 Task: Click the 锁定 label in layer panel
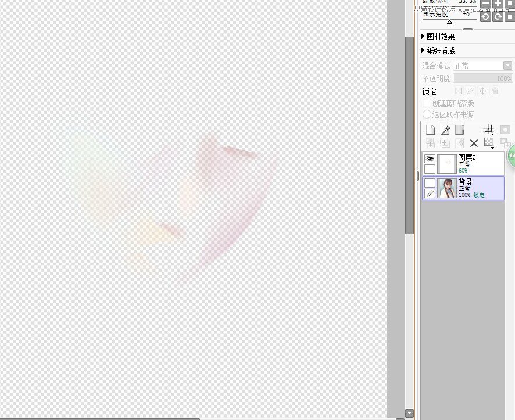pos(429,92)
